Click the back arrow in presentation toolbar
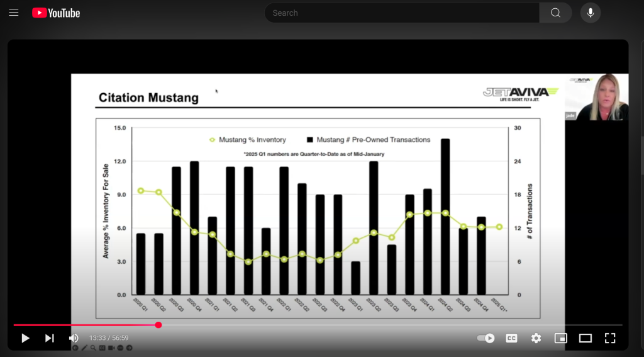The image size is (644, 357). click(x=75, y=348)
